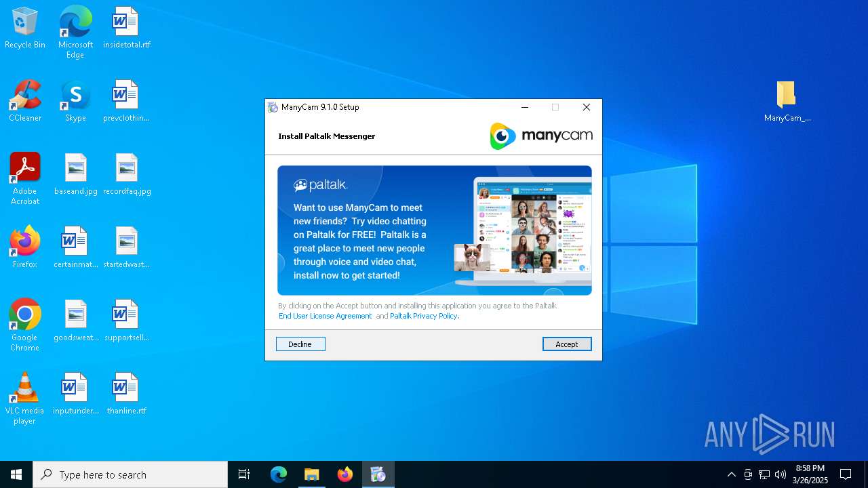Image resolution: width=868 pixels, height=488 pixels.
Task: Select the certainmat... document icon
Action: tap(75, 248)
